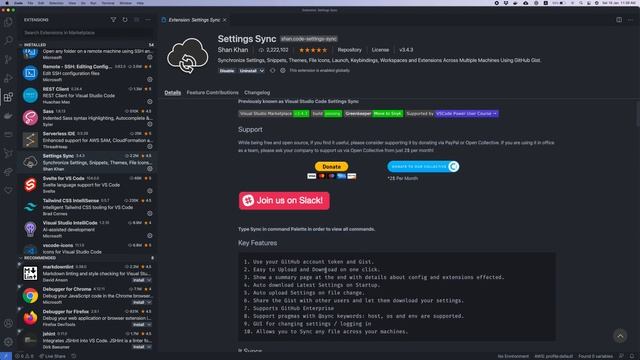Open the Shan Khan publisher link
This screenshot has width=640, height=360.
(233, 50)
